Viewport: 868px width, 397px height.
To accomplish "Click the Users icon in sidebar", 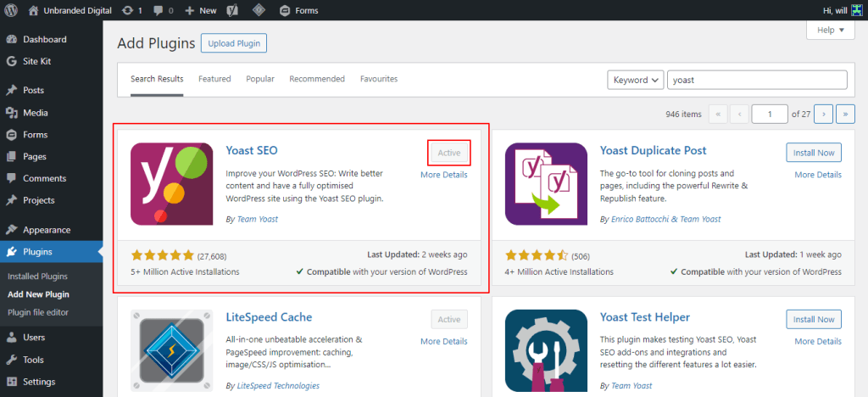I will 12,338.
